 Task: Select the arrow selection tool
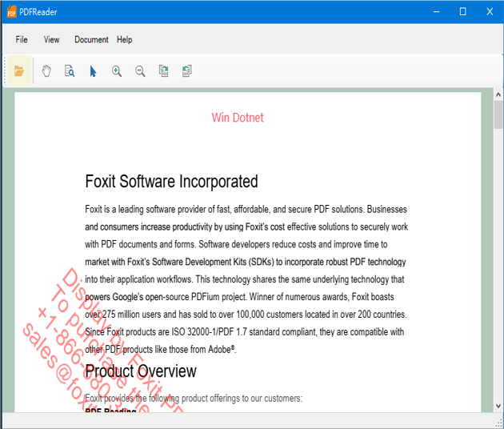(x=93, y=71)
